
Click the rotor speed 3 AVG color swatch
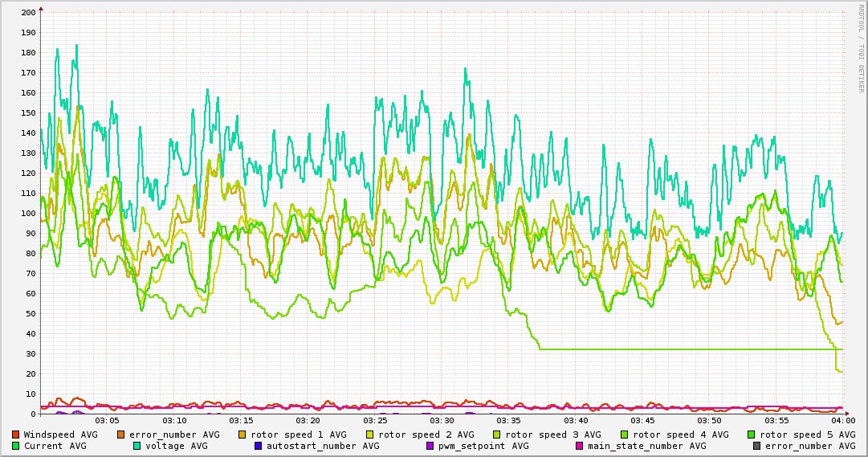point(497,435)
